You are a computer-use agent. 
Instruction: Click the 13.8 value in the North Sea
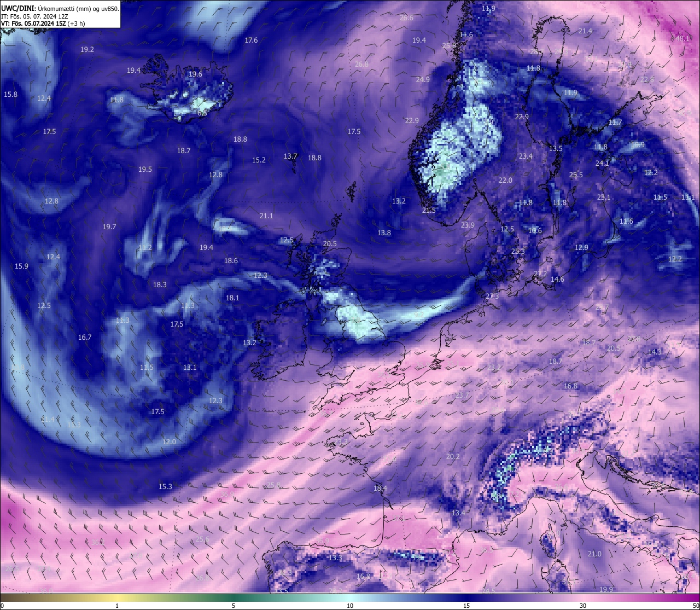[x=384, y=233]
